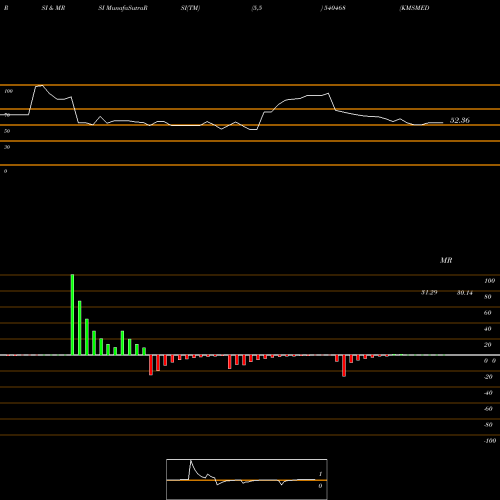Select the KMSMED ticker text in header
The width and height of the screenshot is (500, 500).
414,8
